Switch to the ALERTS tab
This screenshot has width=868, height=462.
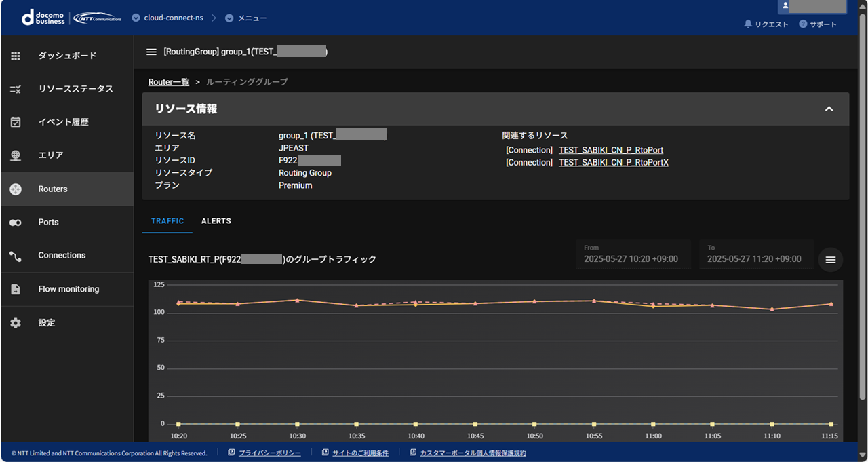click(x=216, y=221)
